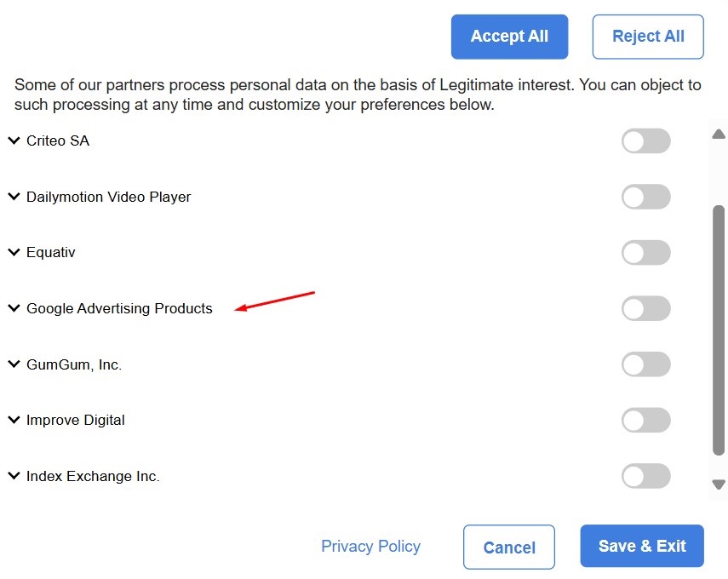
Task: Enable the Criteo SA consent toggle
Action: pyautogui.click(x=645, y=140)
